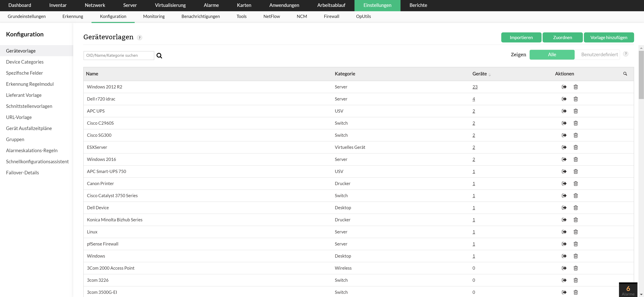
Task: Open the 23 devices link for Windows 2012 R2
Action: click(475, 87)
